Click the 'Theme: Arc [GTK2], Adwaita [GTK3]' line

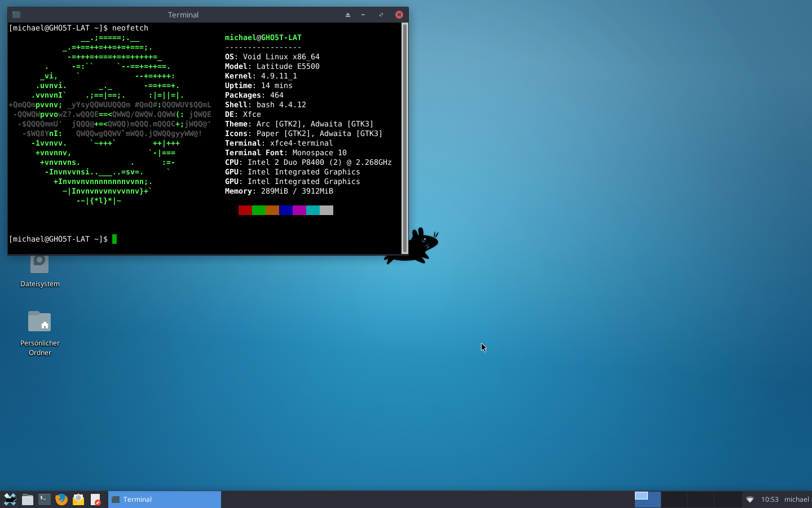(299, 124)
